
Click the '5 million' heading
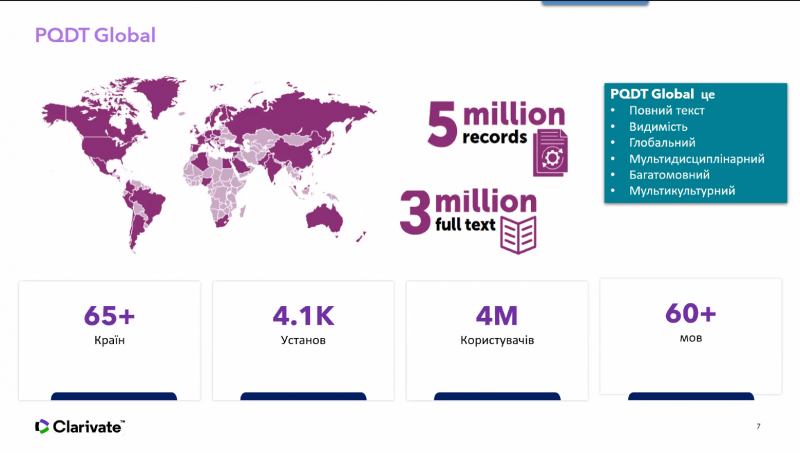(496, 122)
